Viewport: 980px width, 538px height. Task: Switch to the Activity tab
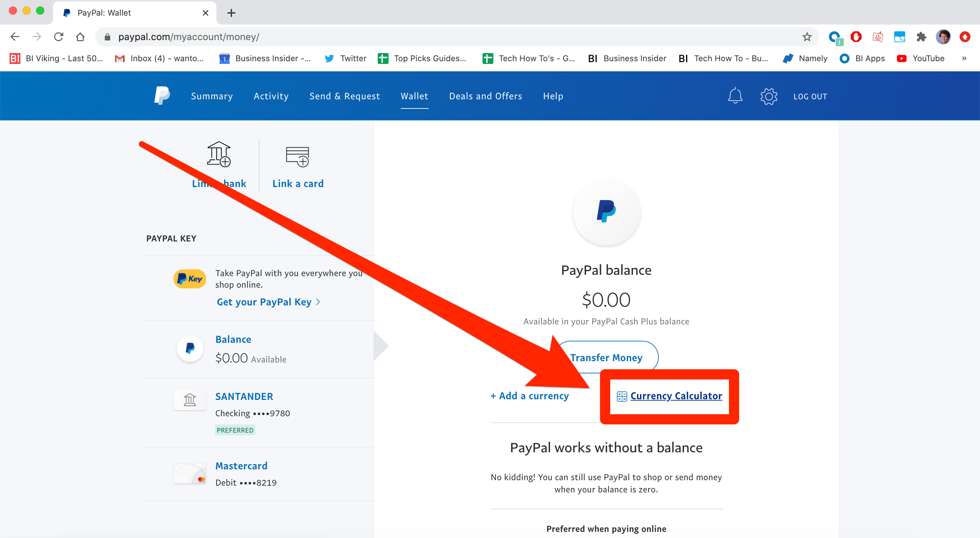[271, 96]
